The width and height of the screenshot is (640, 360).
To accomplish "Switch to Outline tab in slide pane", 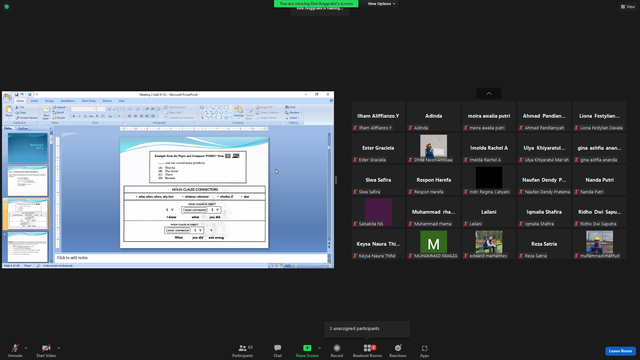I will coord(23,128).
